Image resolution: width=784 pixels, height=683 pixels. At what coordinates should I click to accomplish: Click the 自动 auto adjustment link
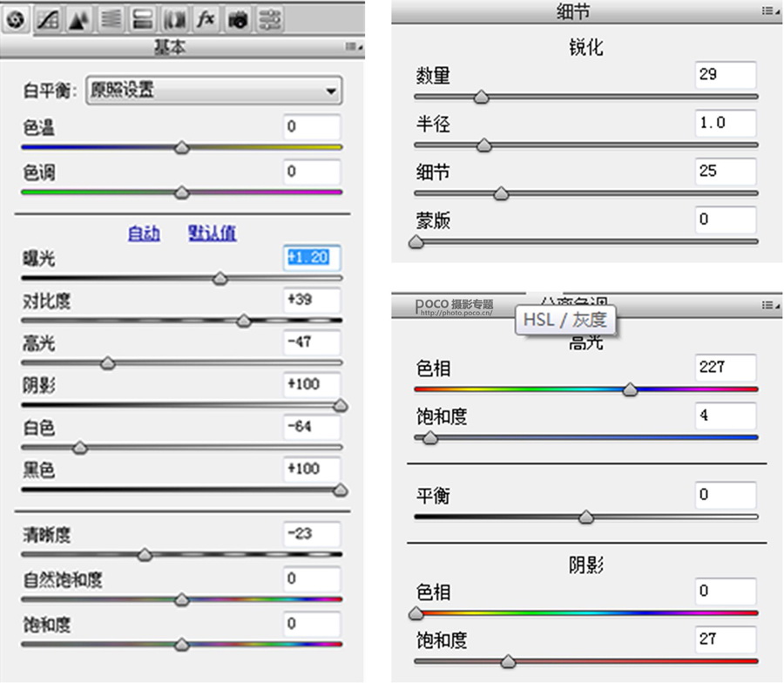144,233
